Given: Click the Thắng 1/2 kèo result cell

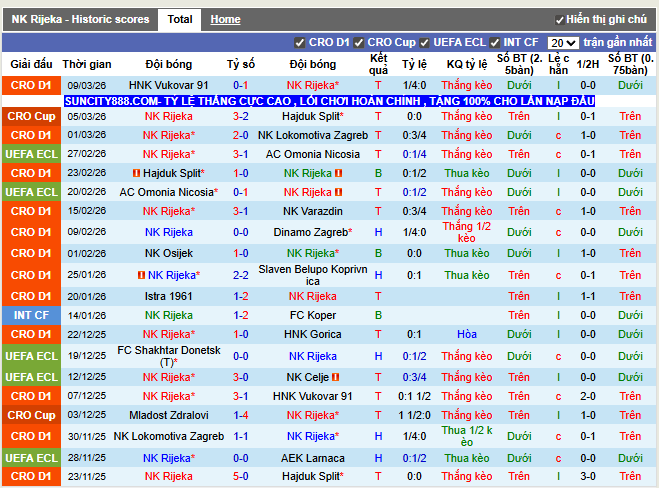Looking at the screenshot, I should (x=467, y=232).
